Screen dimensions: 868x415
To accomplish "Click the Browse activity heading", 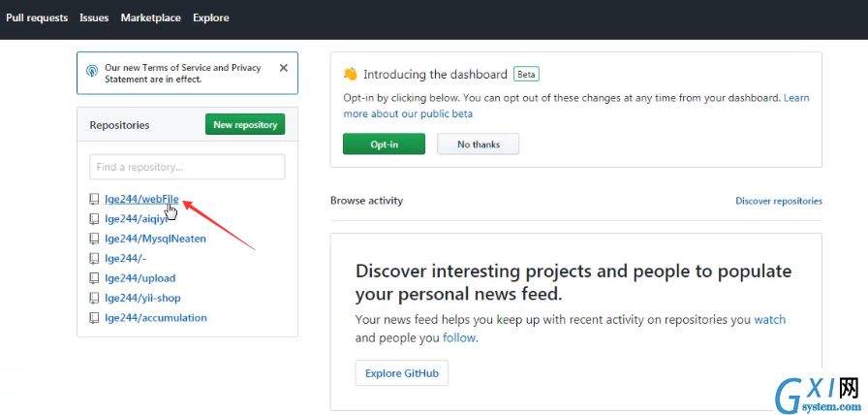I will 366,201.
